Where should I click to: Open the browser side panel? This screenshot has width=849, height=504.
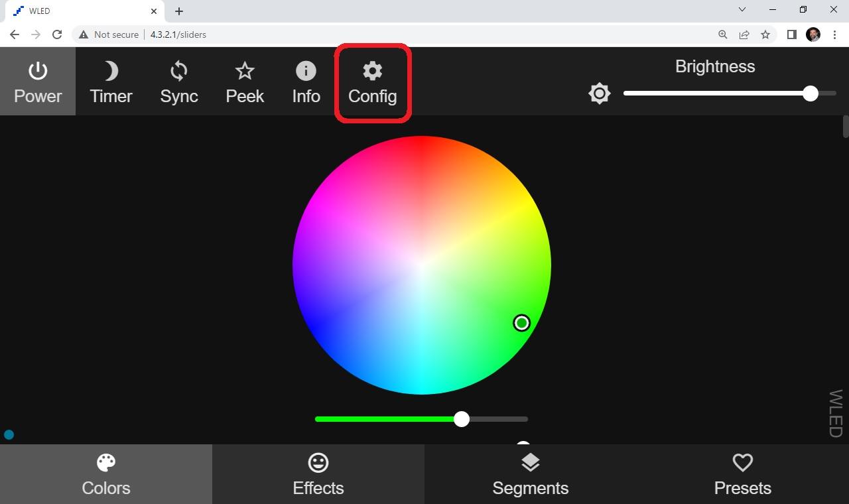click(791, 34)
